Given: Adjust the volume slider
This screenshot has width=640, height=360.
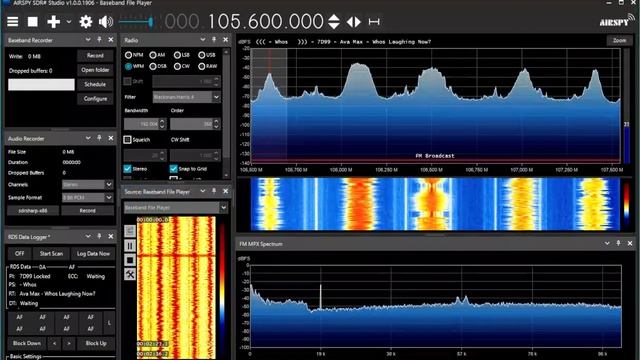Looking at the screenshot, I should coord(136,22).
